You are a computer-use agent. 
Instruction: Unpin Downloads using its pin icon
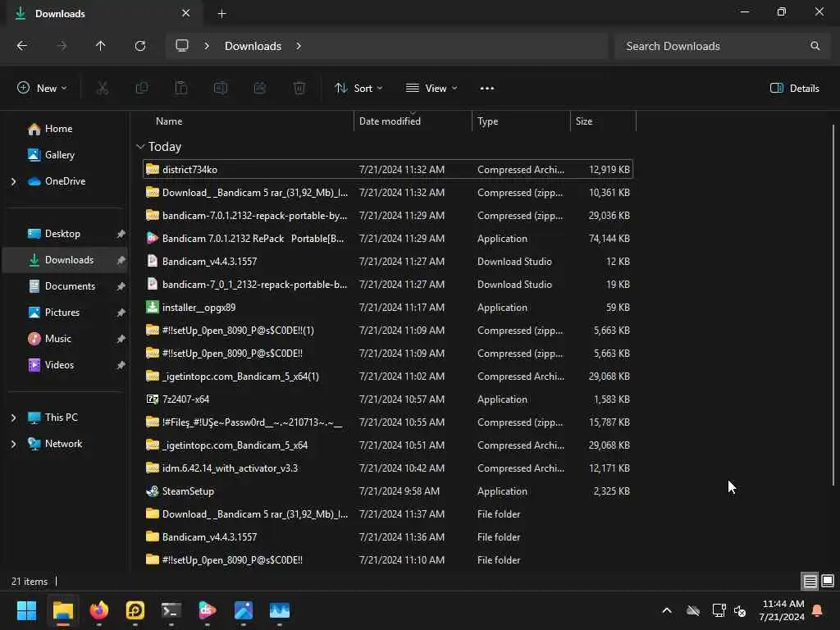point(121,260)
